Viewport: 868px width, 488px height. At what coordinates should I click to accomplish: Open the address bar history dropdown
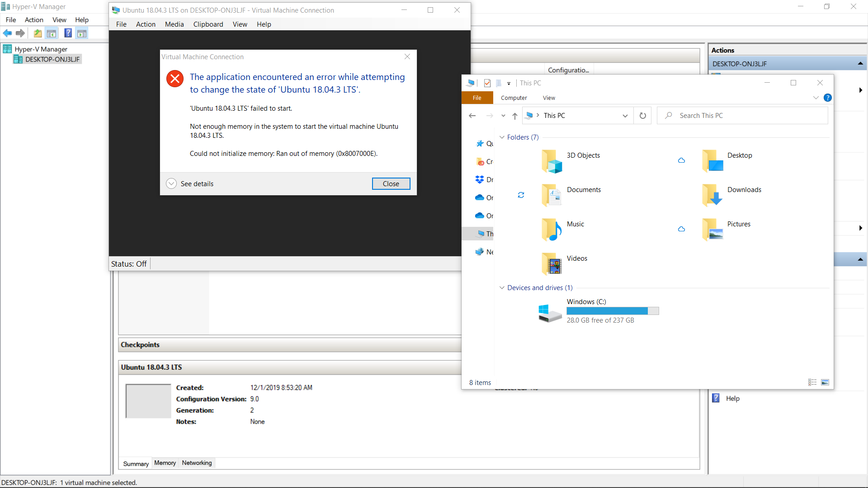point(625,116)
